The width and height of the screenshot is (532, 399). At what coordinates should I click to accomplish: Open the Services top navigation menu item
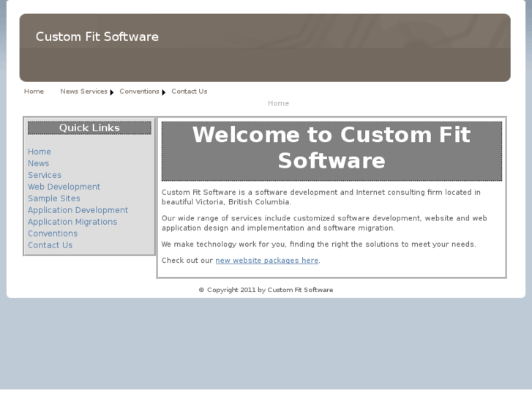pos(94,92)
